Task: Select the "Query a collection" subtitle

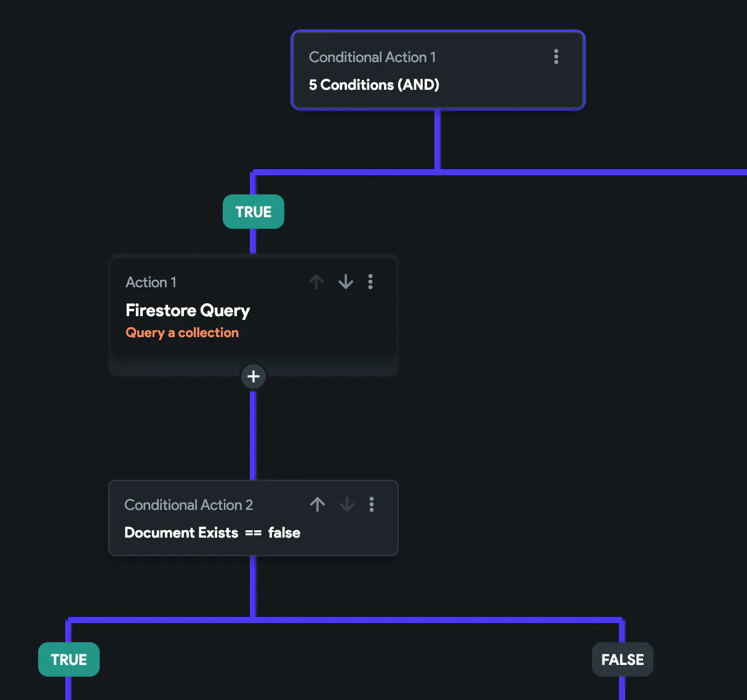Action: pos(182,333)
